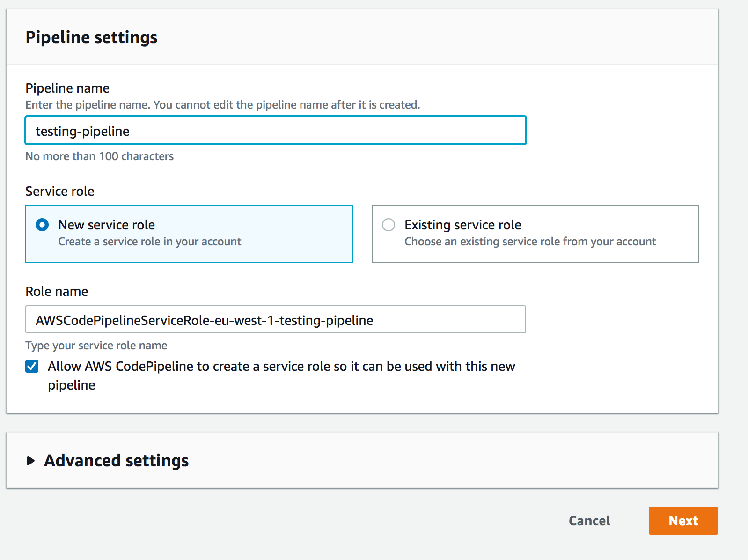Click 'Choose an existing service role' description text
This screenshot has width=748, height=560.
coord(530,242)
